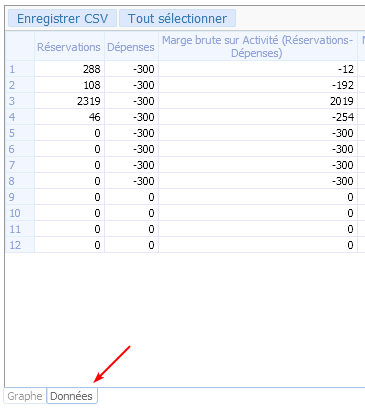Click margin cell in row 6

(258, 149)
